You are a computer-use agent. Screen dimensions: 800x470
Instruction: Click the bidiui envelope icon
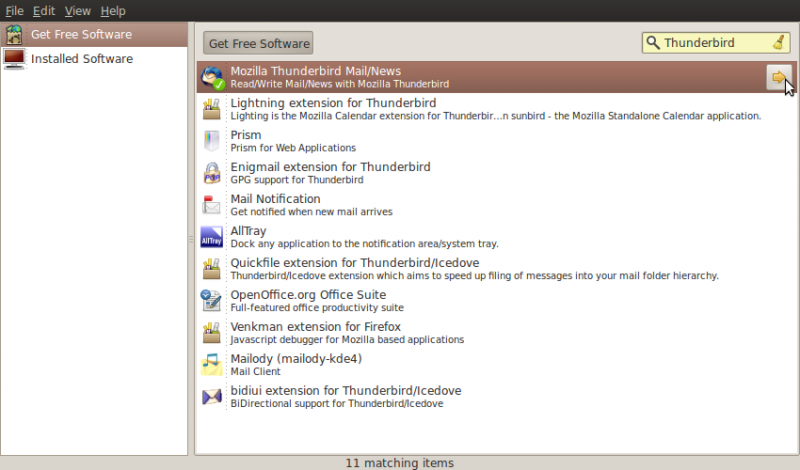click(211, 397)
